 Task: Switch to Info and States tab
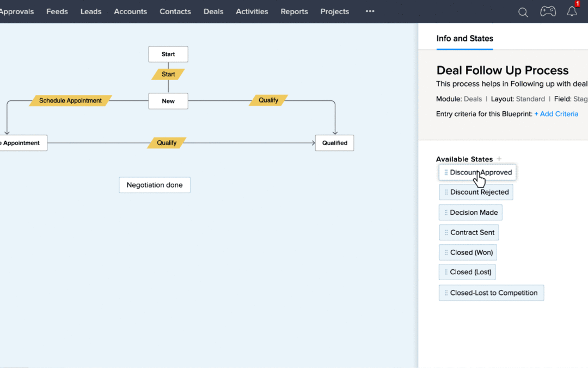pos(464,39)
